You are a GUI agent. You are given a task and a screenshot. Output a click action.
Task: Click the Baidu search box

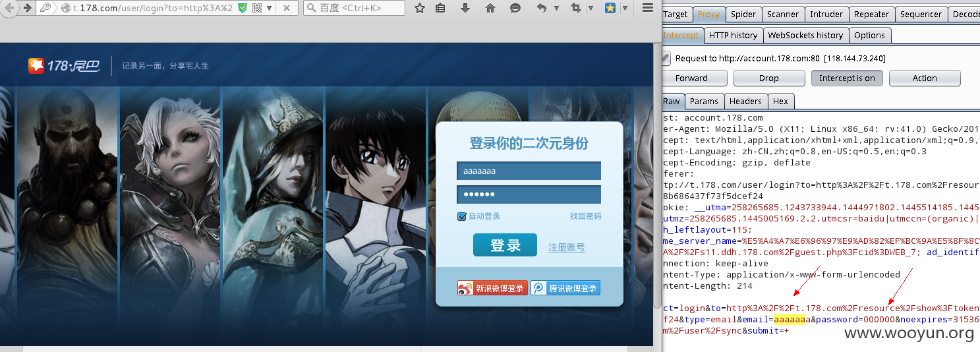point(354,8)
